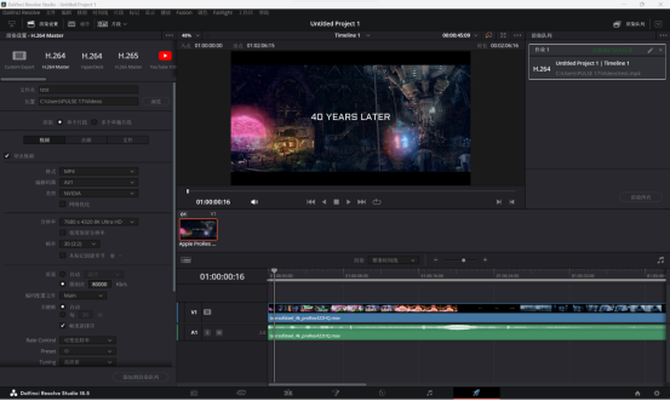This screenshot has height=401, width=670.
Task: Open the Fusion menu in menu bar
Action: pyautogui.click(x=184, y=13)
